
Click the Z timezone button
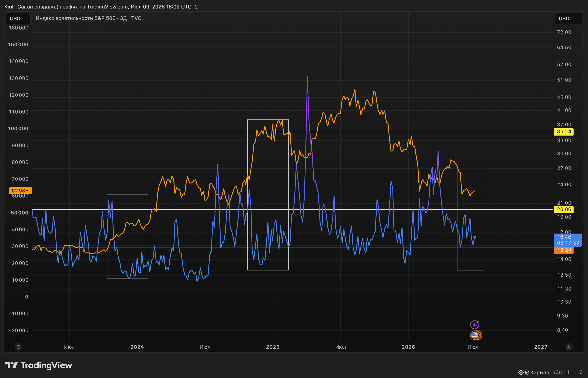coord(18,347)
